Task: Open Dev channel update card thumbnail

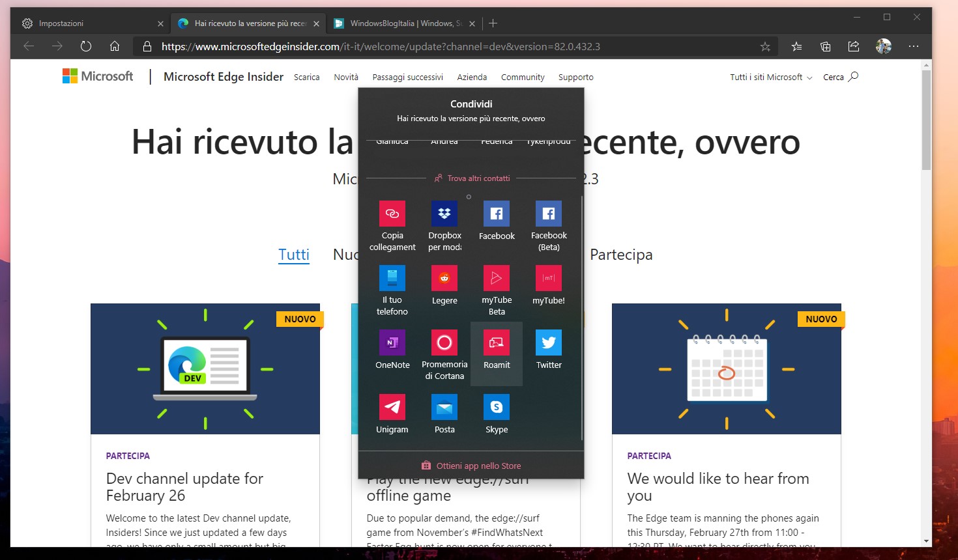Action: [x=205, y=369]
